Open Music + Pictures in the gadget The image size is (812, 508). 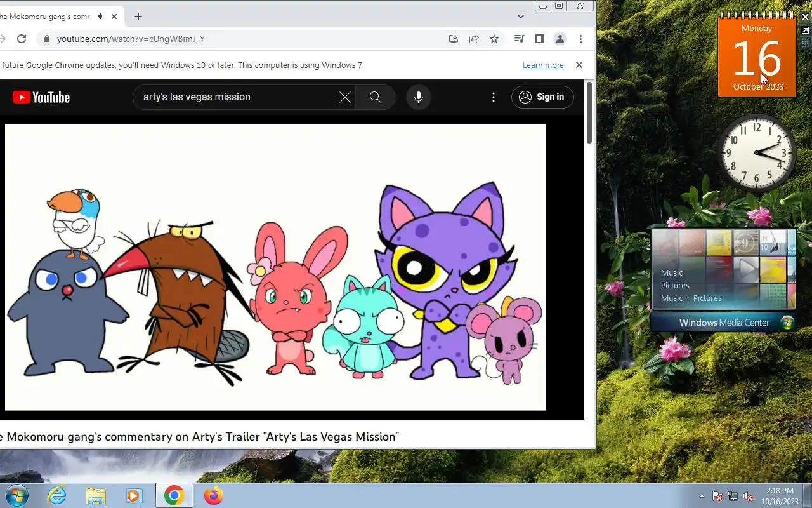click(x=691, y=298)
